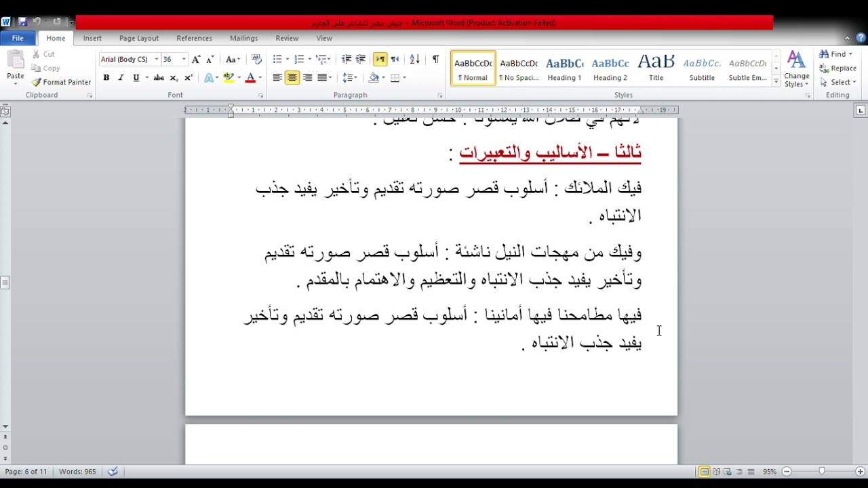Click the Grow Font icon
The height and width of the screenshot is (488, 868).
point(196,60)
